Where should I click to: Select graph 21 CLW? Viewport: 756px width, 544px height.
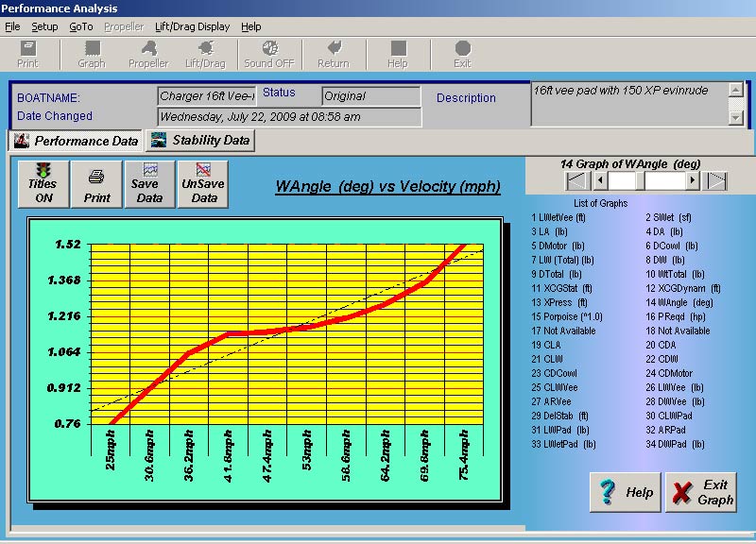click(547, 359)
